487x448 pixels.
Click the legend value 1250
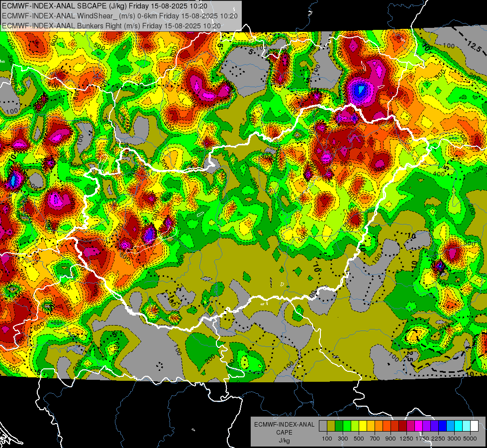(406, 439)
